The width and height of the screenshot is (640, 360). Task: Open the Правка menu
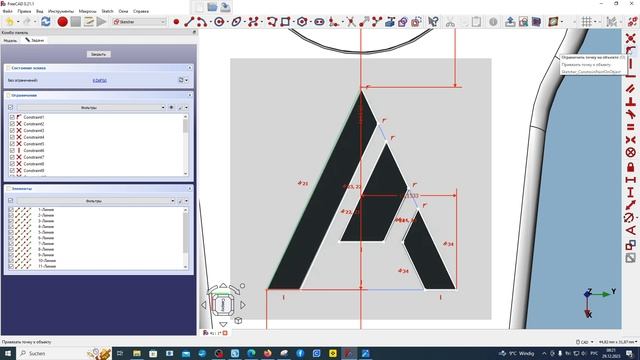tap(24, 11)
